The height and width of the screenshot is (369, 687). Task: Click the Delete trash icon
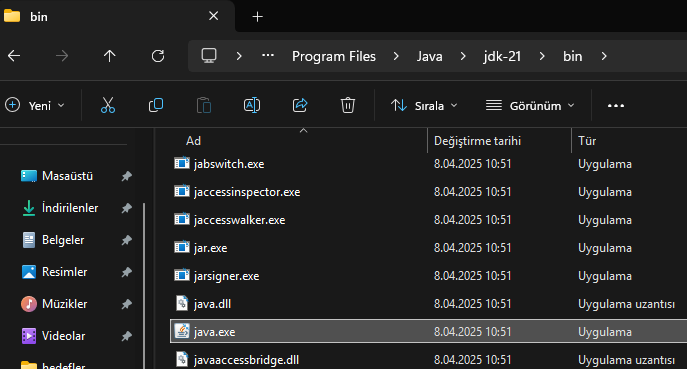point(348,106)
